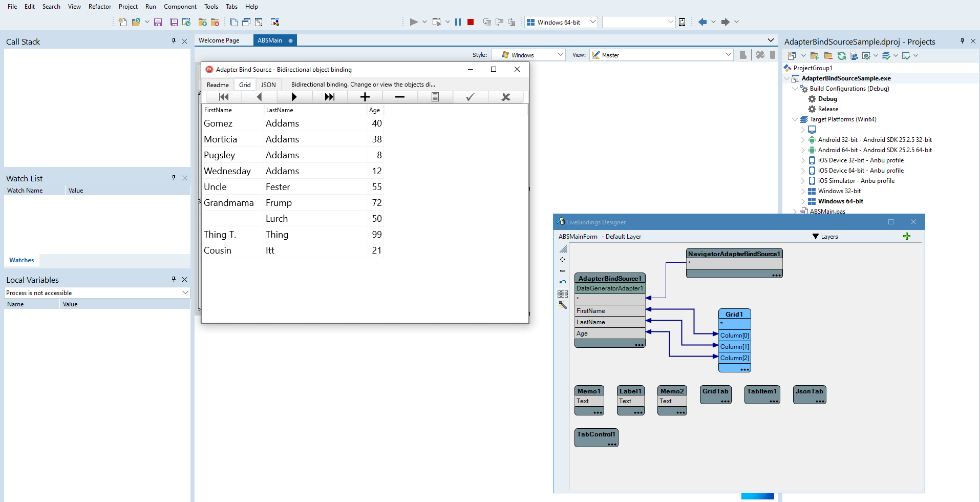The height and width of the screenshot is (502, 980).
Task: Pin the Local Variables panel
Action: (x=174, y=279)
